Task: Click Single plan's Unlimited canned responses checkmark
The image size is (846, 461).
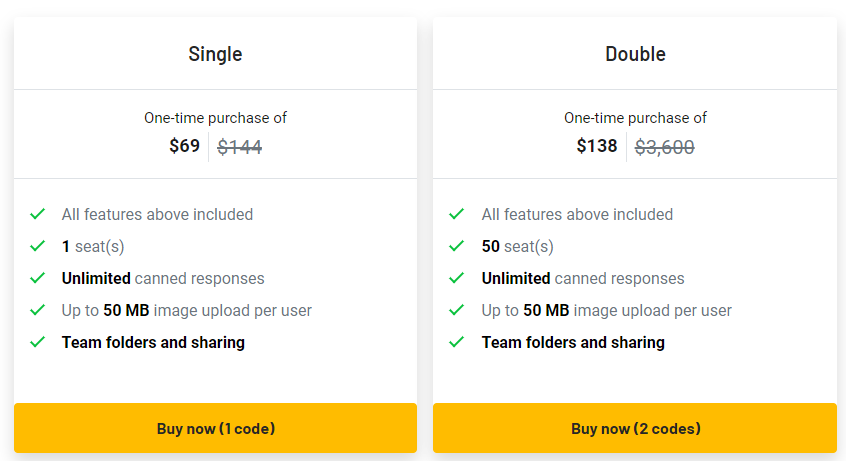Action: pyautogui.click(x=38, y=278)
